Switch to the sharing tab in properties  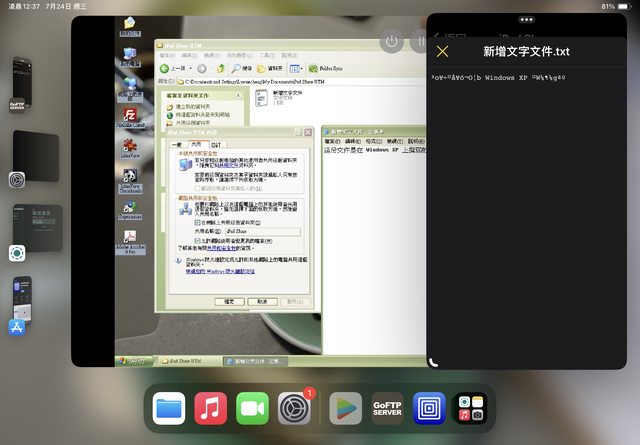click(196, 144)
